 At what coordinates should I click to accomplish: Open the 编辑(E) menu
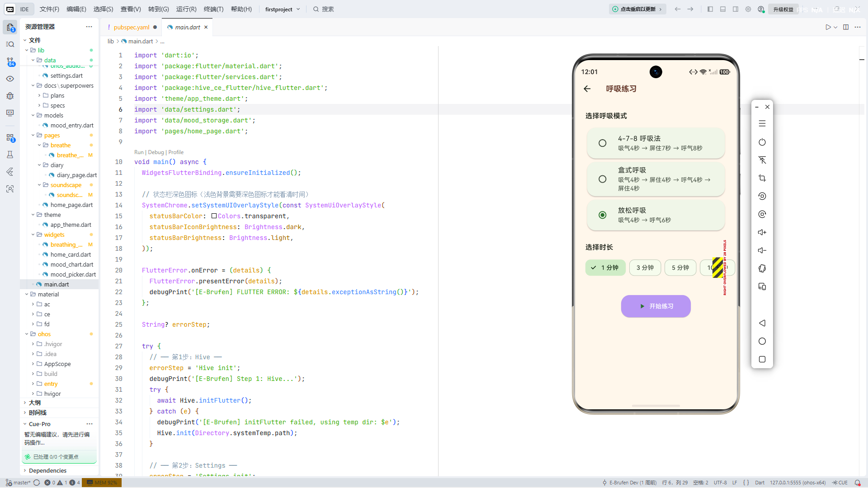click(x=76, y=9)
